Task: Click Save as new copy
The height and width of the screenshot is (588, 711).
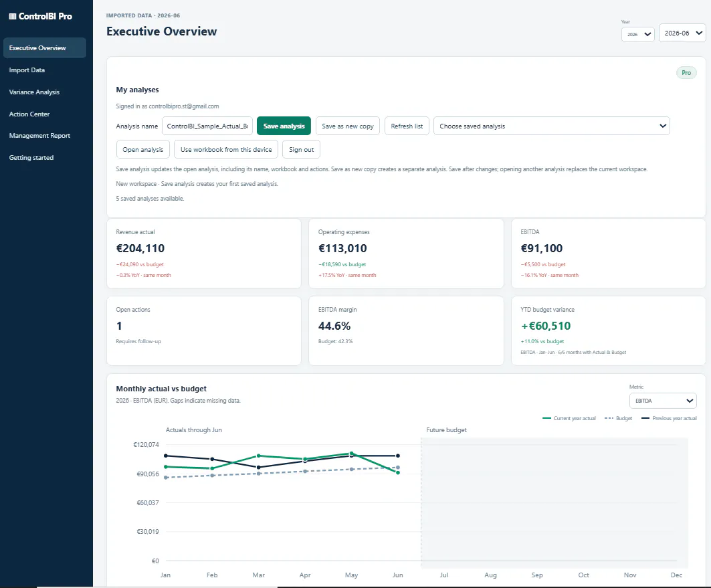Action: [348, 126]
